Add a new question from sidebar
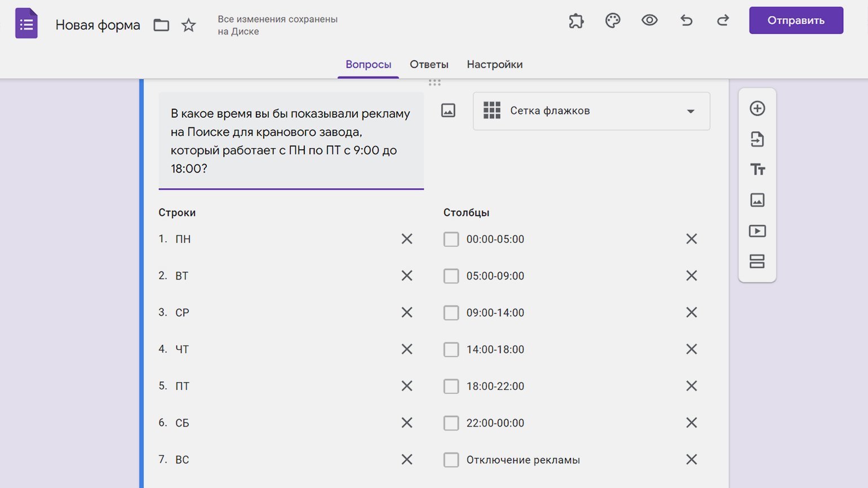Viewport: 868px width, 488px height. [x=758, y=108]
